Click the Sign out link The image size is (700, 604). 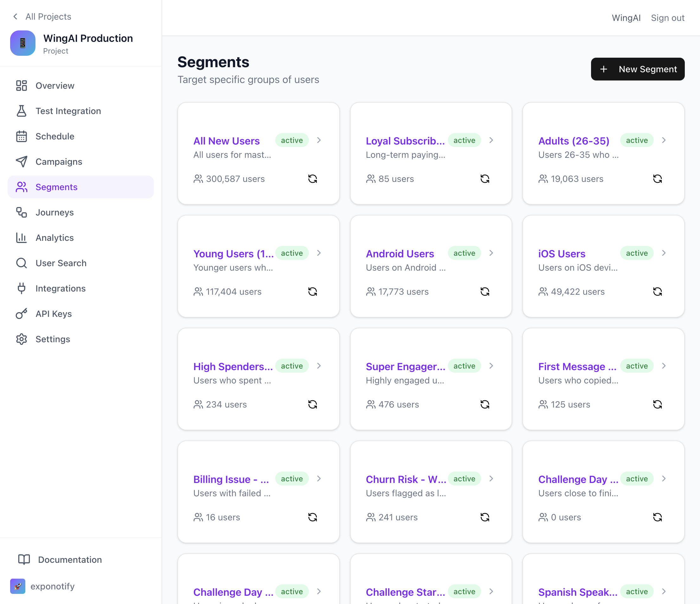coord(667,17)
